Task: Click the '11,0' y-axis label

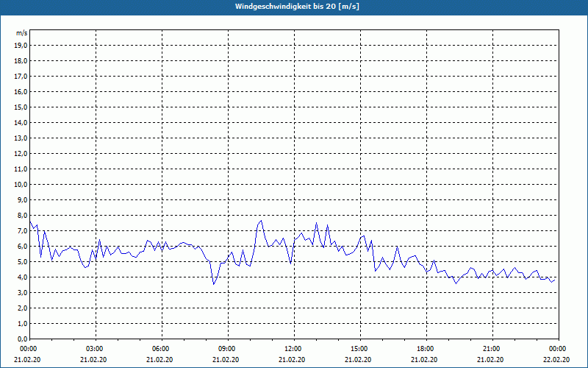Action: (21, 169)
